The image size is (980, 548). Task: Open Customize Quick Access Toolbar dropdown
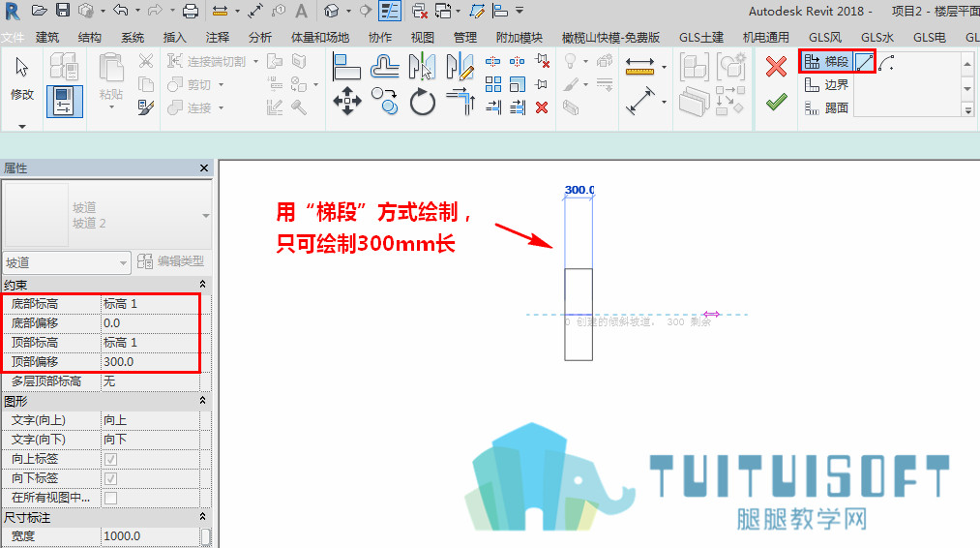click(x=520, y=11)
